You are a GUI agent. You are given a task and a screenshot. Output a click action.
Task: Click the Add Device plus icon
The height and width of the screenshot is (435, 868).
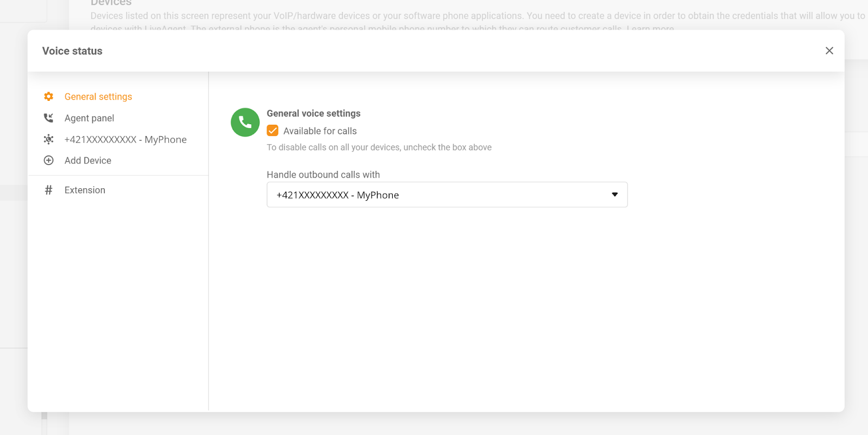[x=49, y=161]
